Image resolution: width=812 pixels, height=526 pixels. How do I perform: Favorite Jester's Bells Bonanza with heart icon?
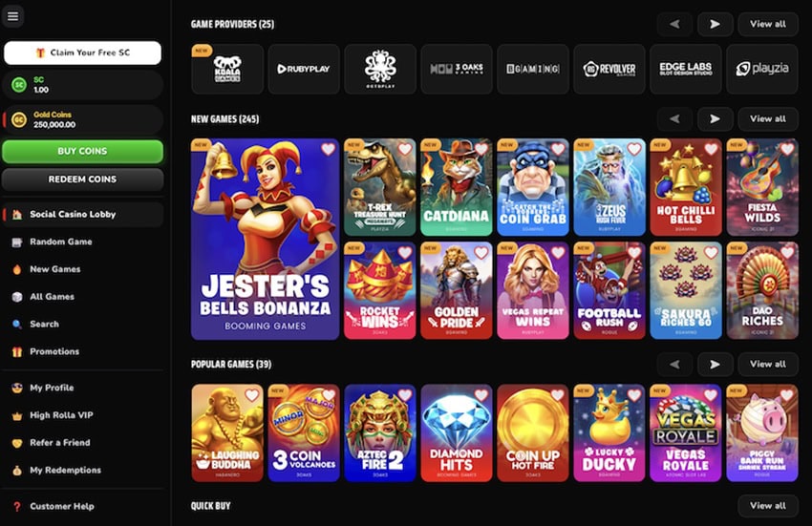(328, 149)
